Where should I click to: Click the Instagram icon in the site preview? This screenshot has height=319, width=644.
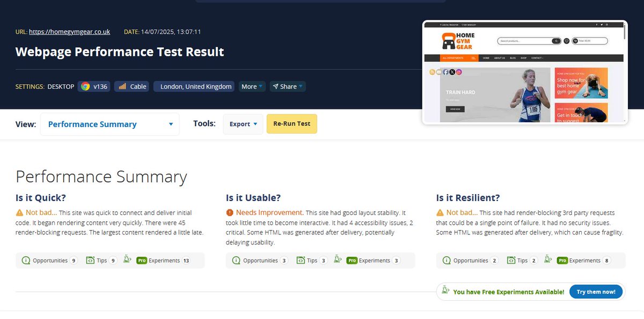[x=459, y=72]
